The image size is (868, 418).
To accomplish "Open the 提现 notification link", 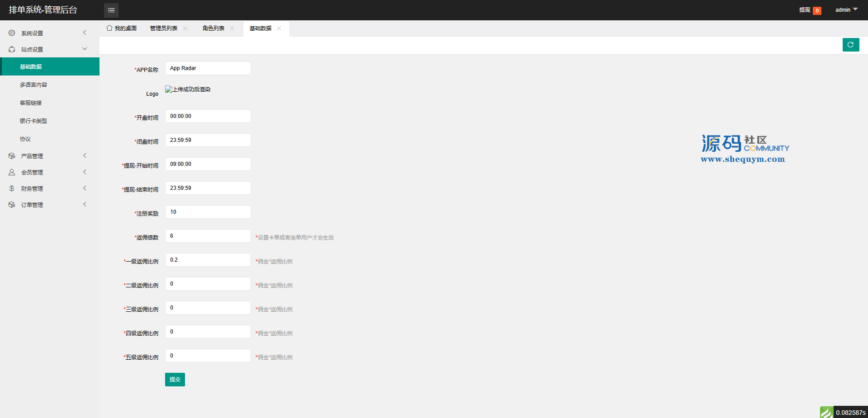I will (805, 10).
